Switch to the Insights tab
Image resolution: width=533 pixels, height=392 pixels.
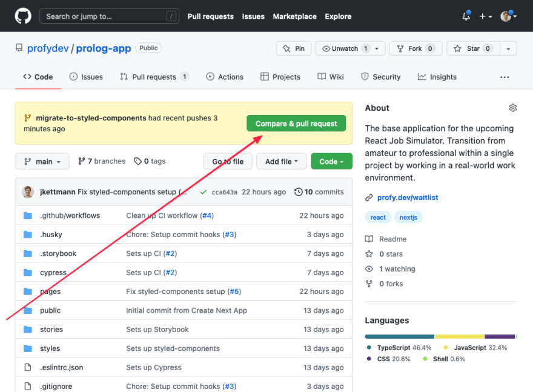click(x=437, y=77)
